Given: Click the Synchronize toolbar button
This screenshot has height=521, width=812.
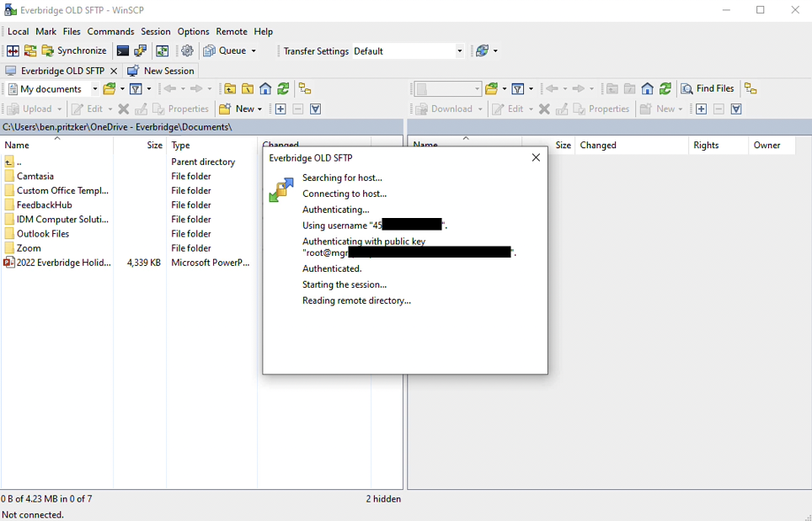Looking at the screenshot, I should point(74,51).
